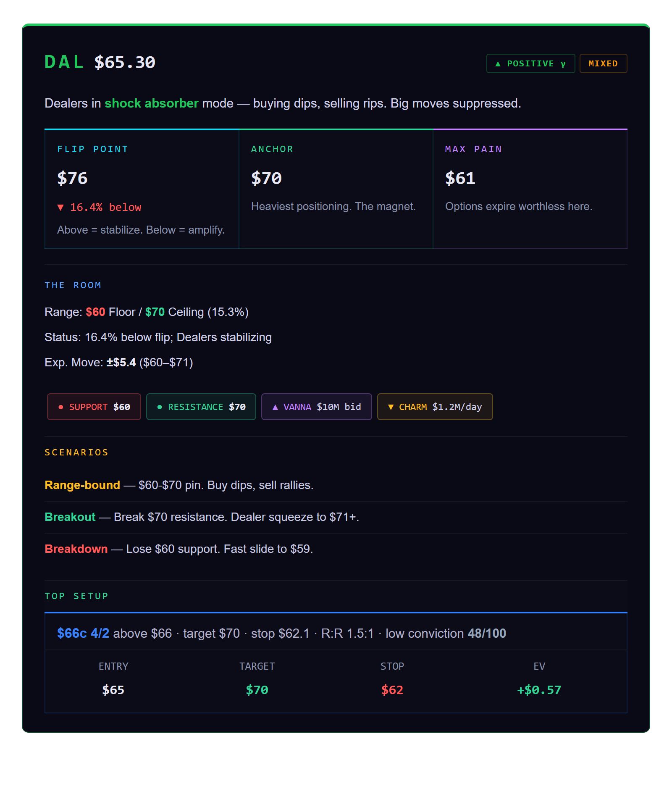Select the POSITIVE γ badge
This screenshot has height=810, width=672.
pos(530,63)
